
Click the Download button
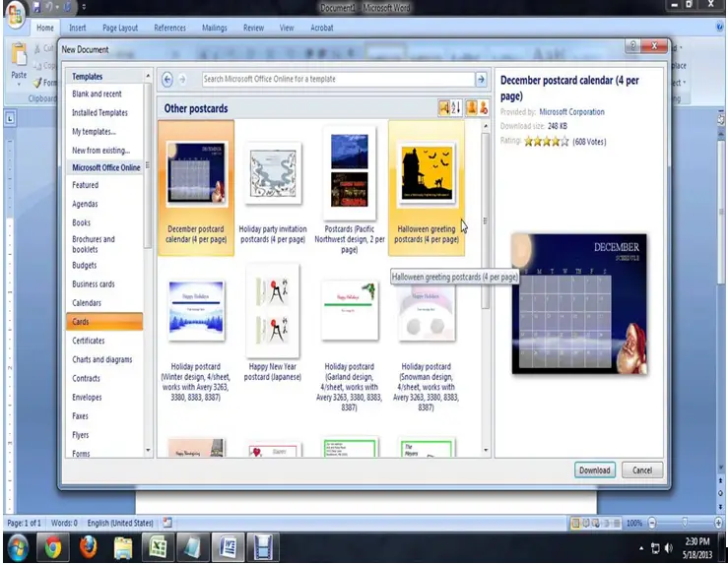pos(595,470)
